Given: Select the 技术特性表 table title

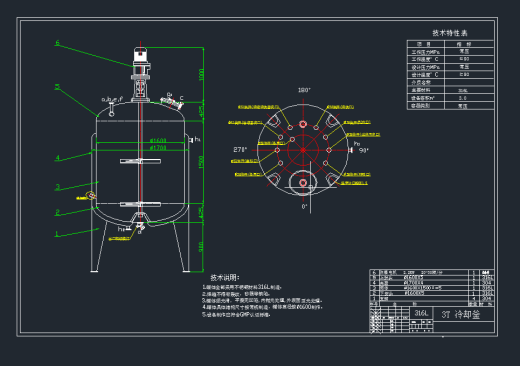Looking at the screenshot, I should pyautogui.click(x=450, y=33).
